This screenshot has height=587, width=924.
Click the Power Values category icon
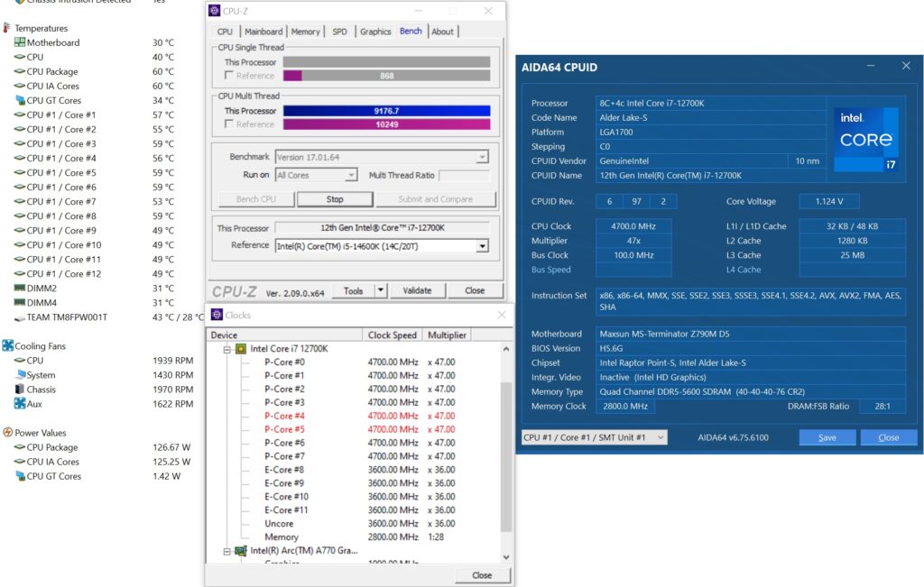click(7, 432)
